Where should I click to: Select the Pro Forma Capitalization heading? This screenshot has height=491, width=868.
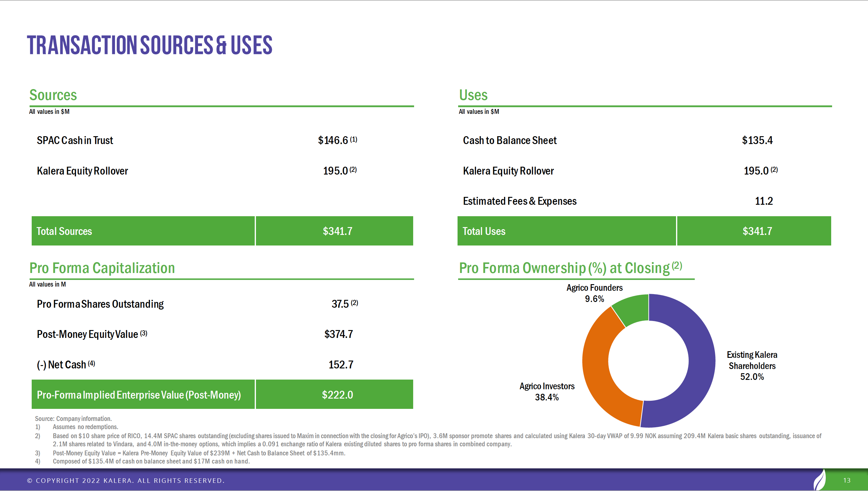coord(102,268)
